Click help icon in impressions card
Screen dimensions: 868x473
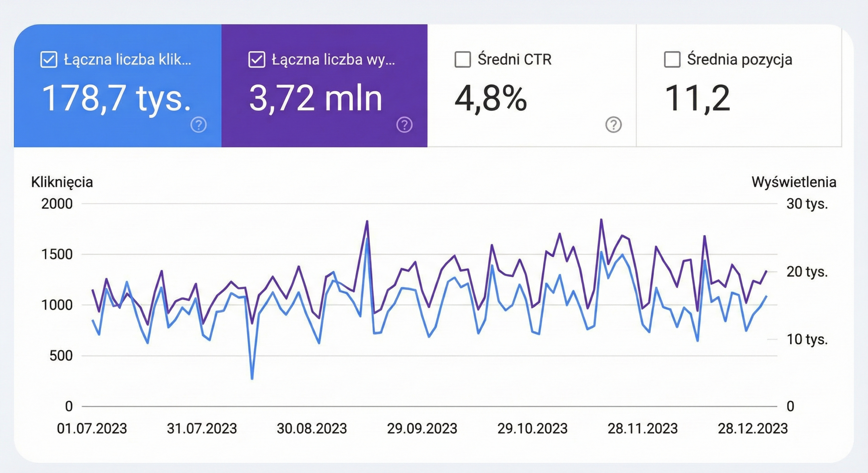(404, 125)
